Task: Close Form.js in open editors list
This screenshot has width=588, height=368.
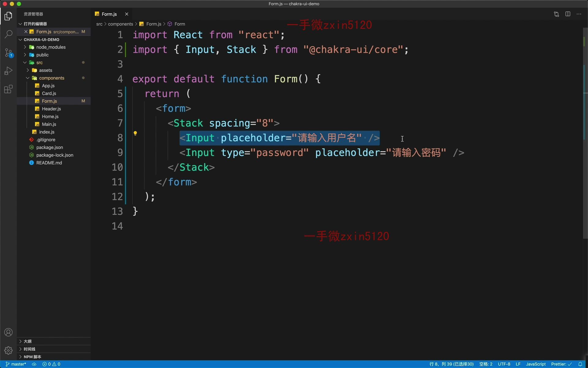Action: point(26,32)
